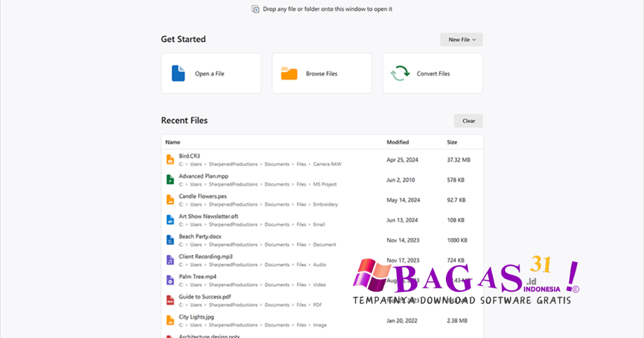Click MS Project folder in path

pyautogui.click(x=325, y=184)
